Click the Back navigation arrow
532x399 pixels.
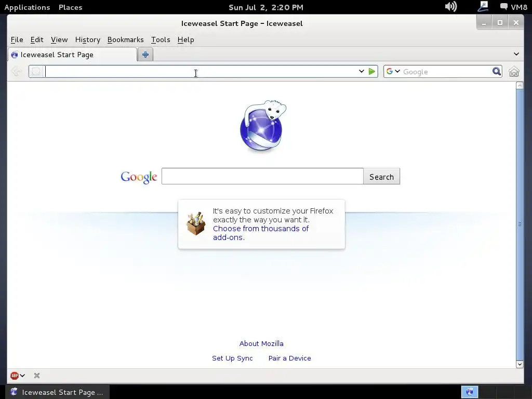[x=16, y=72]
